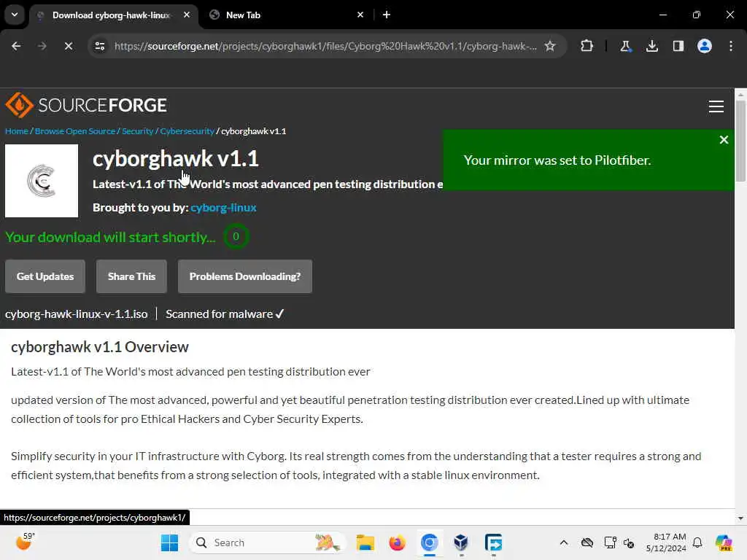The height and width of the screenshot is (560, 747).
Task: Go back to the previous page
Action: coord(16,46)
